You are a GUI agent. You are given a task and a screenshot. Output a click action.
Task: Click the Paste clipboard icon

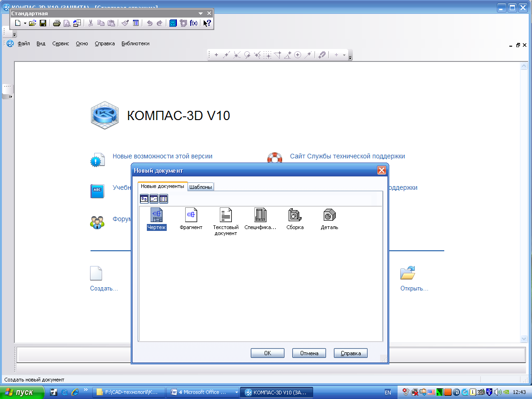click(x=111, y=23)
